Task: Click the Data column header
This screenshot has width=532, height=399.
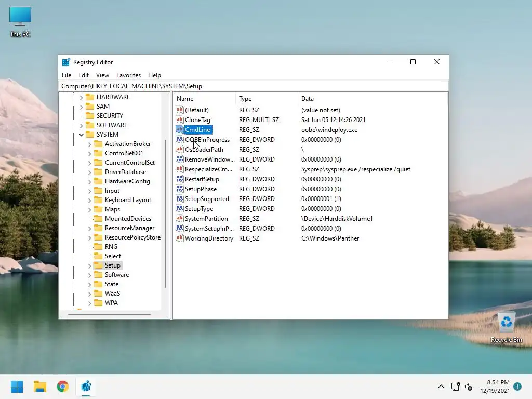Action: pos(373,99)
